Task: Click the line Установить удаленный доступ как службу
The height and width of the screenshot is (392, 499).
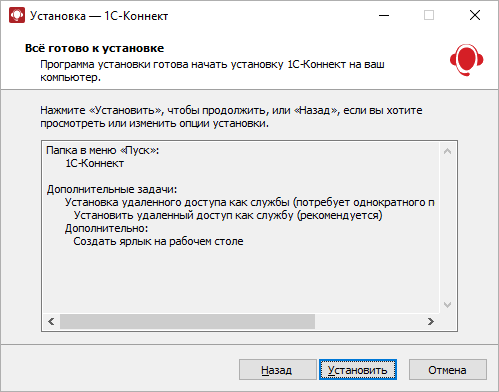Action: [x=228, y=215]
